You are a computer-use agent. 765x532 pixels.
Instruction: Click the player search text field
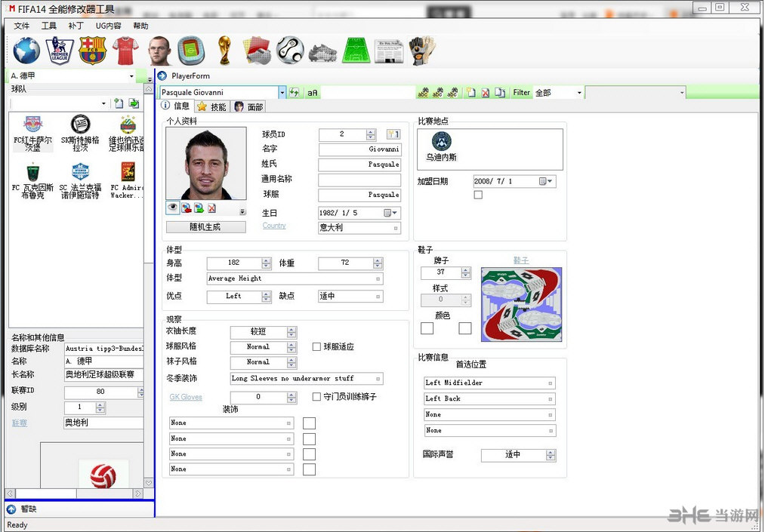pos(369,93)
